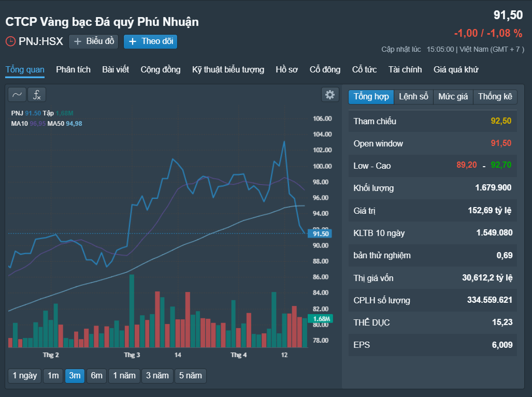Image resolution: width=532 pixels, height=397 pixels.
Task: Click the Giá trị 152,69 tỷ lệ
Action: click(x=490, y=211)
